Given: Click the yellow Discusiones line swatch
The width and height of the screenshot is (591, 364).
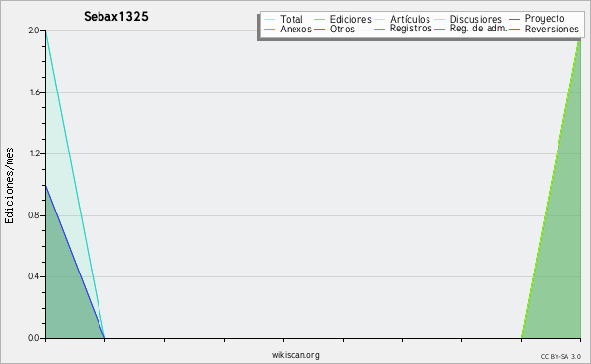Looking at the screenshot, I should click(440, 20).
